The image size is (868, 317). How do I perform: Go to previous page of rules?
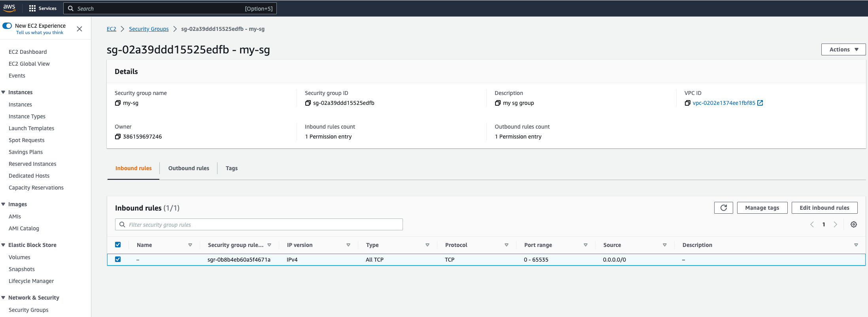point(812,224)
